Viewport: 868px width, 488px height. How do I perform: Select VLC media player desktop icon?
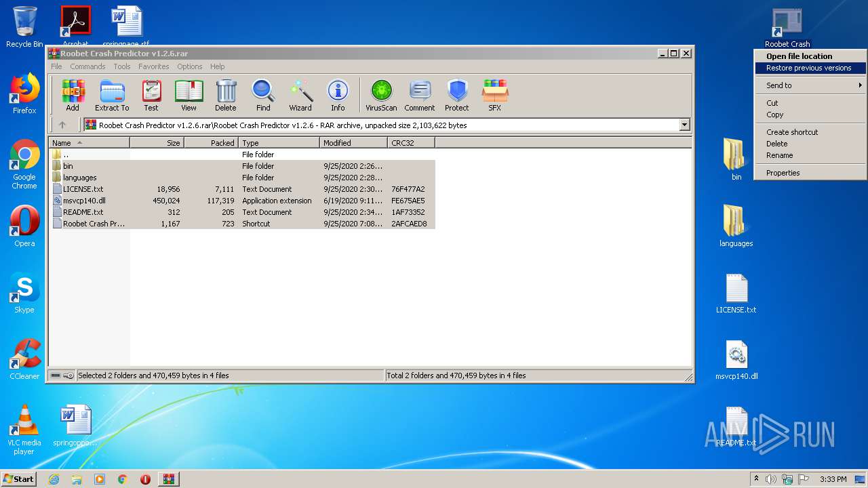(24, 430)
